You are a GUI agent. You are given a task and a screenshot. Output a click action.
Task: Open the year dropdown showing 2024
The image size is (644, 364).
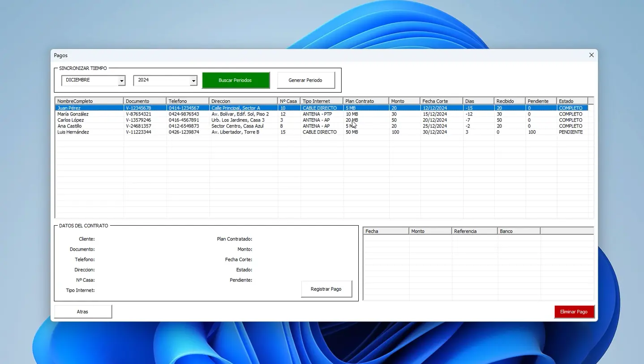(193, 81)
